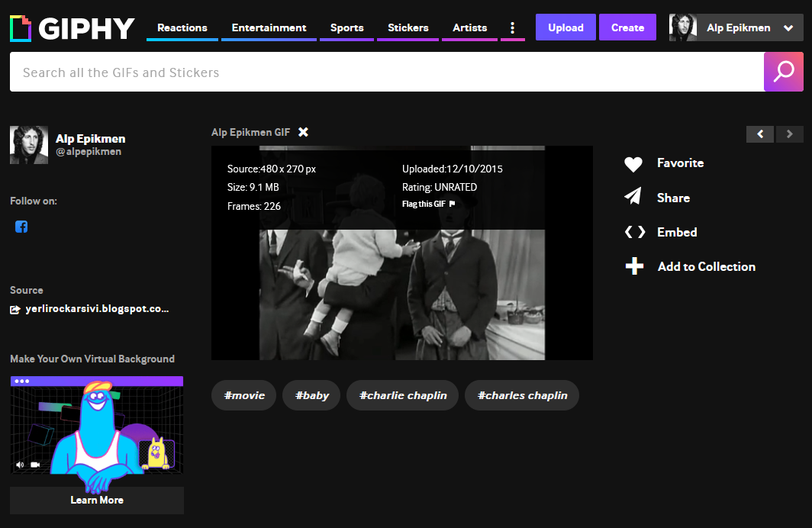Click the camera icon in the promo image
This screenshot has height=528, width=812.
[x=35, y=465]
